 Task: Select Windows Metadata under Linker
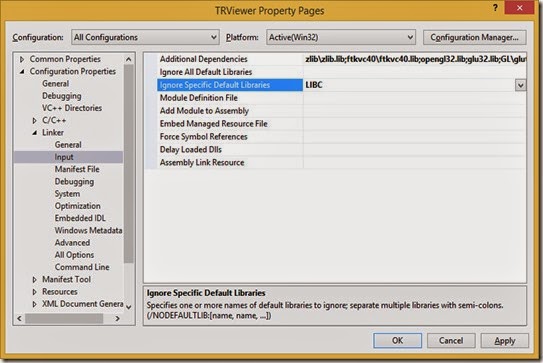[88, 231]
